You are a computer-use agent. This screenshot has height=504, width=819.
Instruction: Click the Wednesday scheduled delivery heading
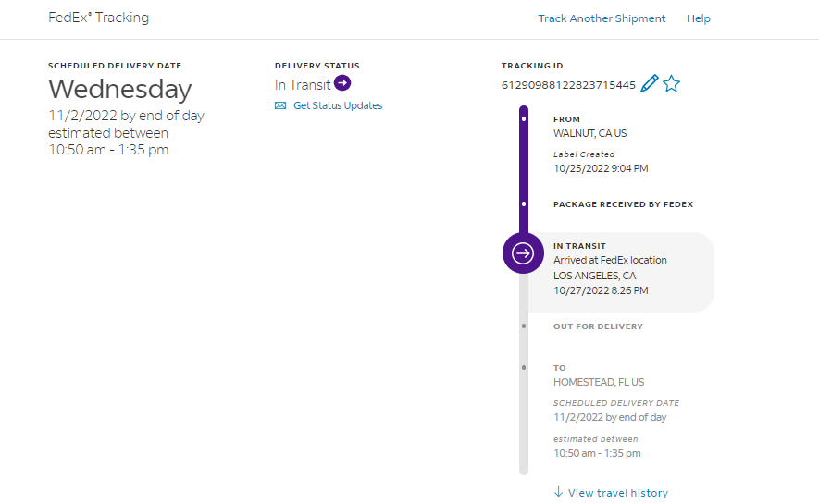pos(119,89)
